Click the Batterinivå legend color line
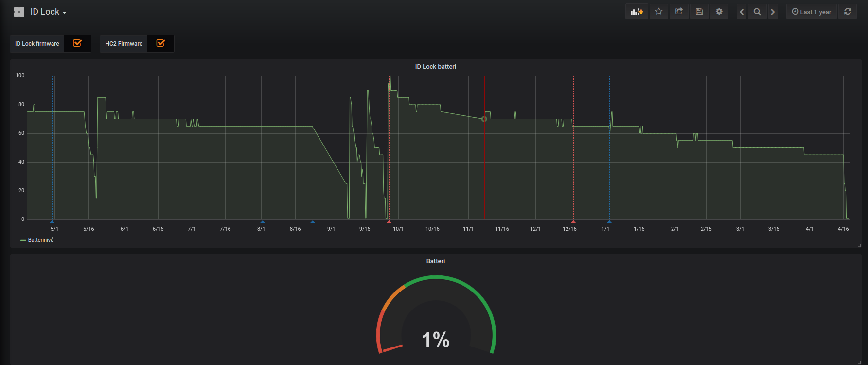Image resolution: width=868 pixels, height=365 pixels. [23, 240]
